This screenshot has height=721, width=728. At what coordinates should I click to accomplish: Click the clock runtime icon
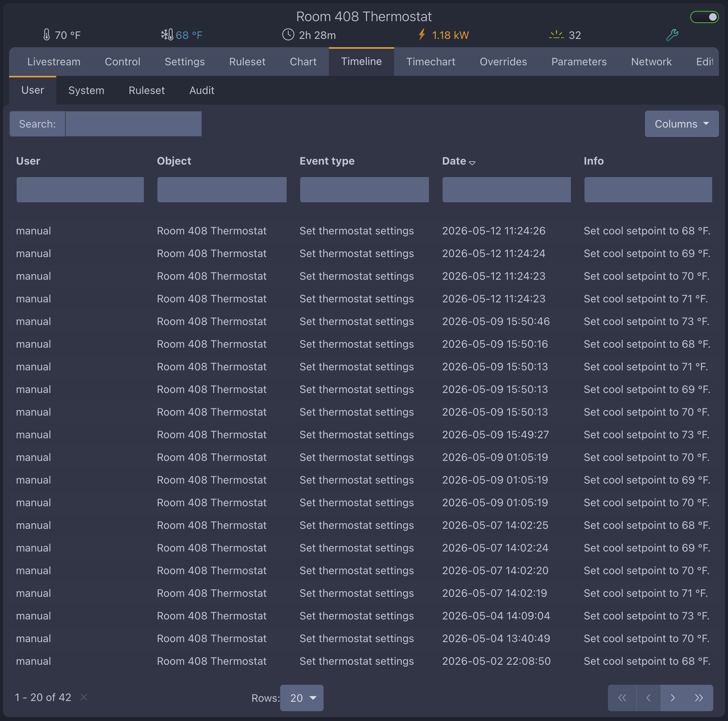(x=288, y=35)
